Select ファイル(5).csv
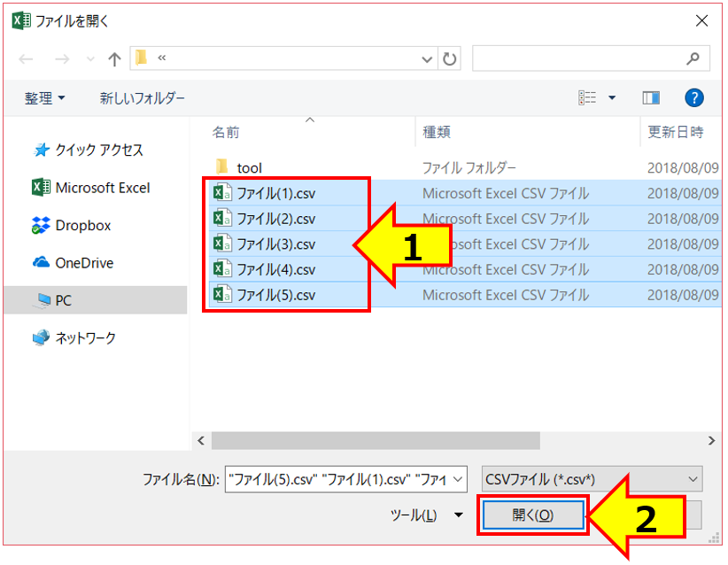Image resolution: width=728 pixels, height=565 pixels. (x=276, y=295)
